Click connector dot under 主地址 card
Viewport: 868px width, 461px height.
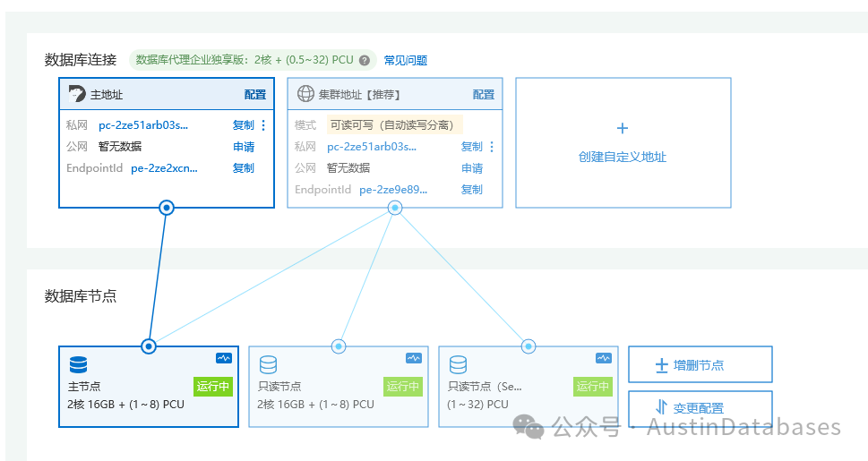[167, 208]
